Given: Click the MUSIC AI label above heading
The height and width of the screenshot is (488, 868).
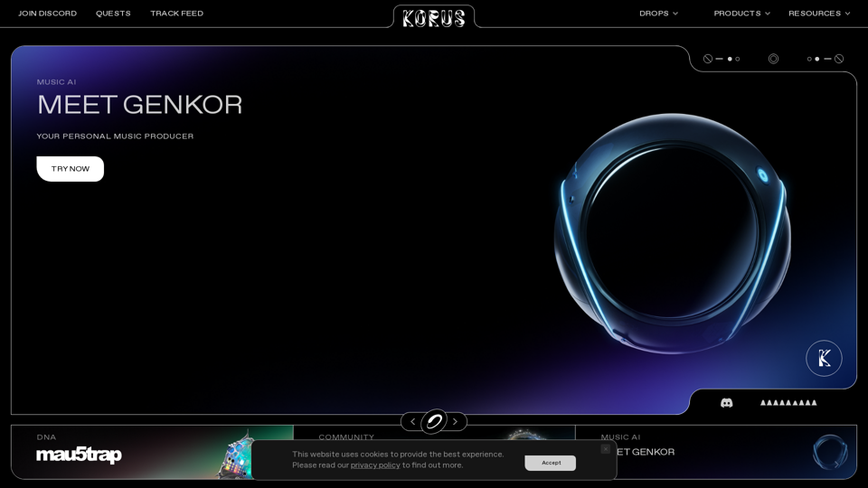Looking at the screenshot, I should (x=56, y=82).
